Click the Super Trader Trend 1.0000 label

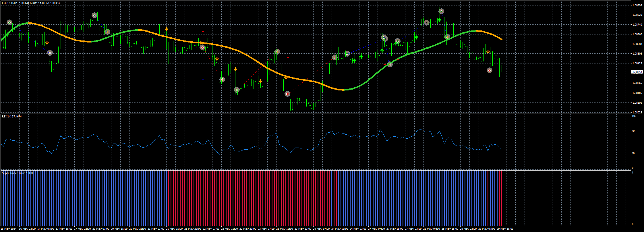(18, 173)
